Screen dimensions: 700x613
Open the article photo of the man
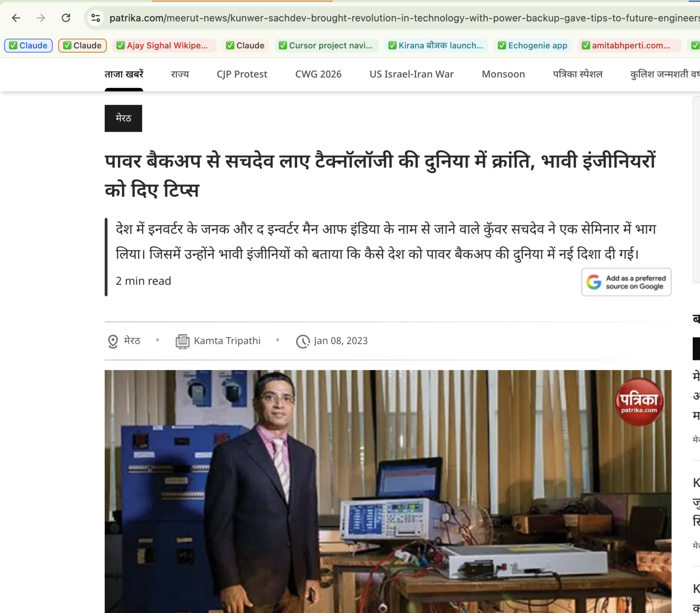[x=388, y=492]
